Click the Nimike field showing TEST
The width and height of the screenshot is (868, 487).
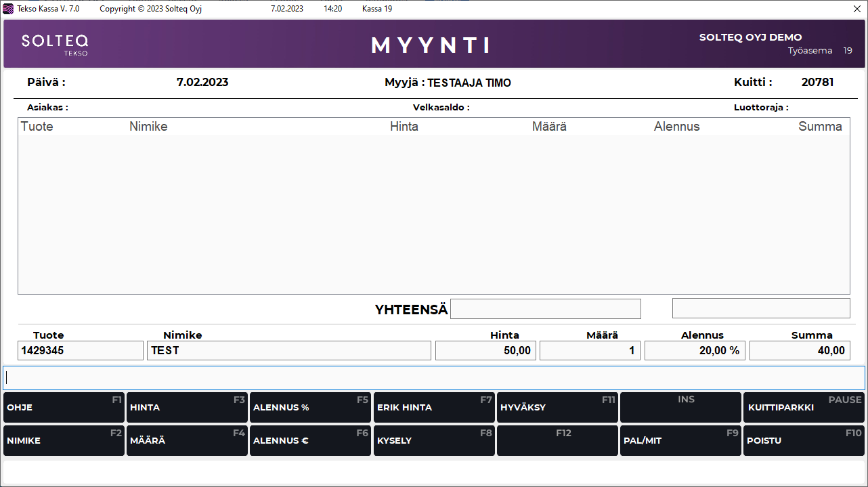pos(288,350)
